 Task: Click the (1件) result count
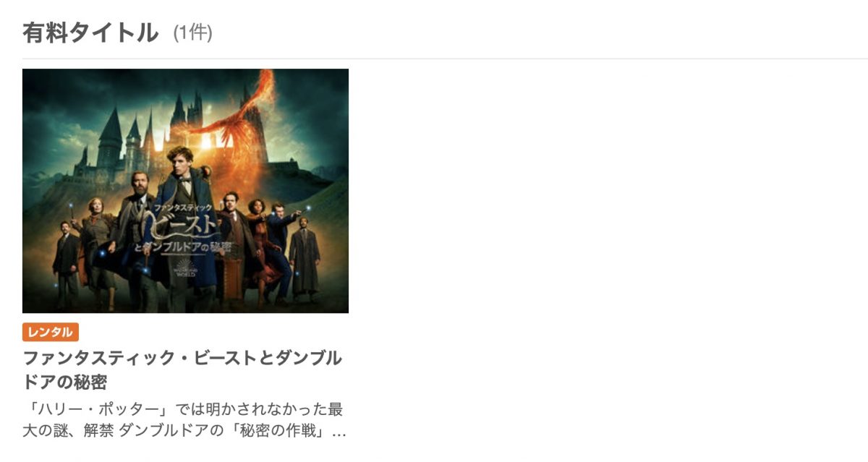tap(192, 33)
